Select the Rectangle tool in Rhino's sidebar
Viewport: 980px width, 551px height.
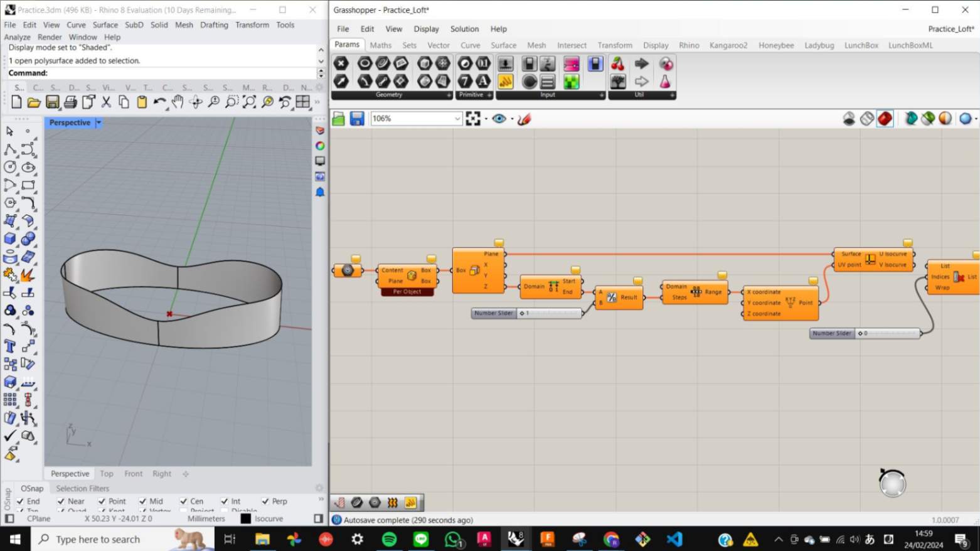[x=28, y=185]
